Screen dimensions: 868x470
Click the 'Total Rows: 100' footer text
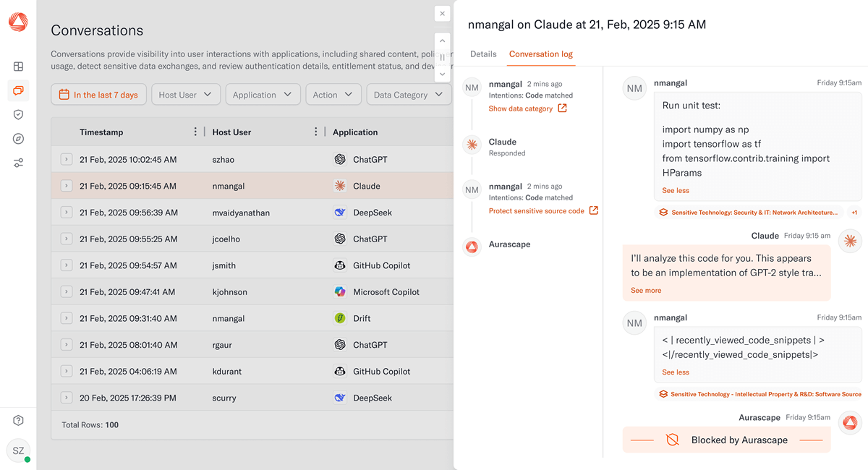[90, 425]
